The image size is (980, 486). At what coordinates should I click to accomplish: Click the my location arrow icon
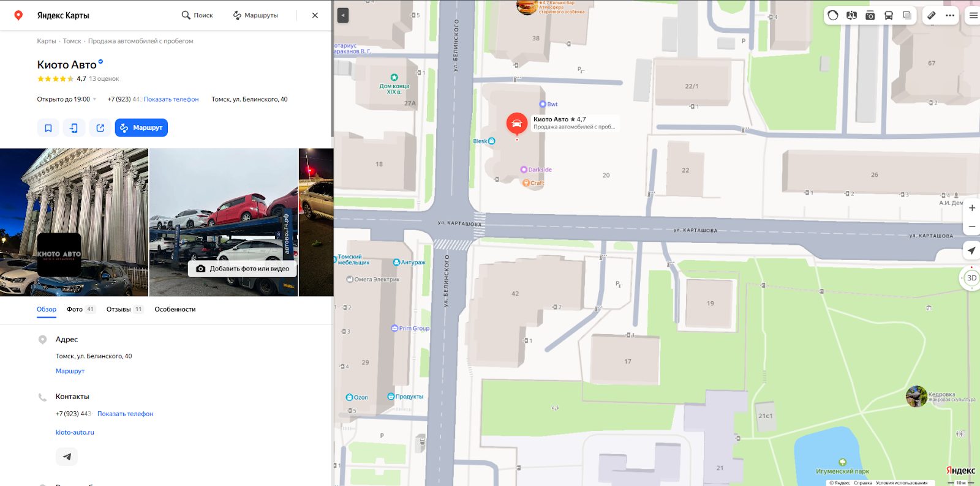(x=971, y=250)
